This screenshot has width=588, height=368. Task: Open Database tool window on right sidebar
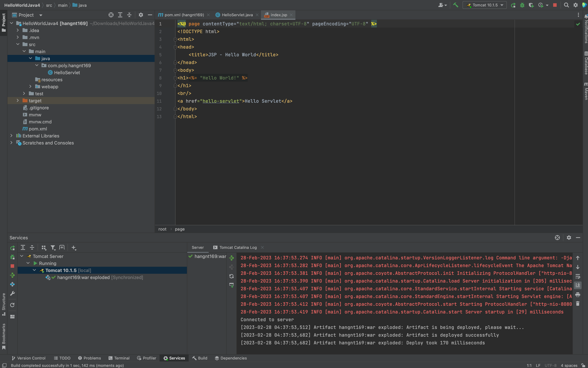point(586,63)
